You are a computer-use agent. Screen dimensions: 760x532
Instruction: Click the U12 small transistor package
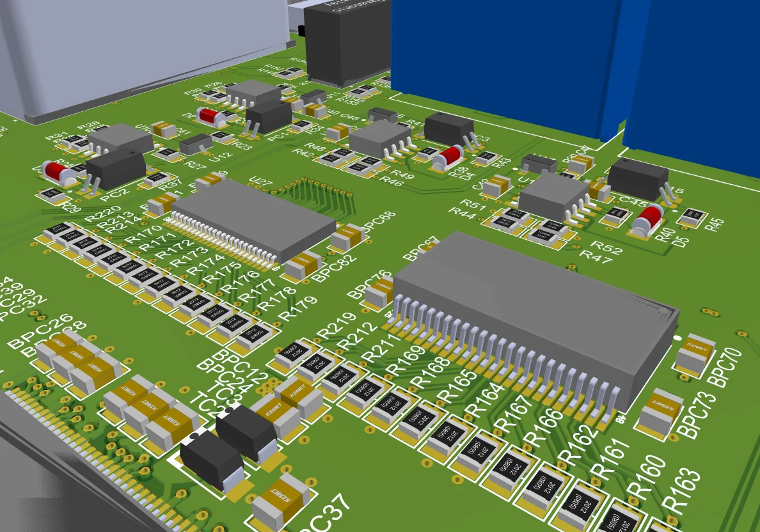pyautogui.click(x=196, y=144)
